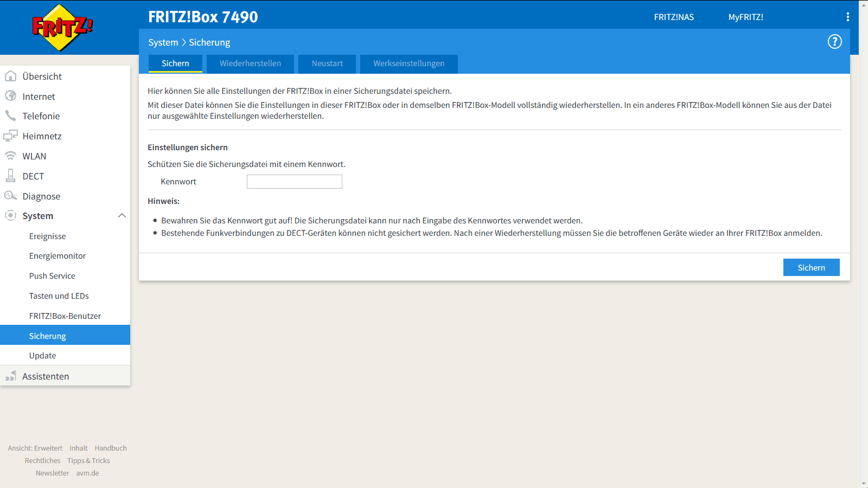Open Energiemonitor under System
Image resolution: width=868 pixels, height=488 pixels.
65,256
